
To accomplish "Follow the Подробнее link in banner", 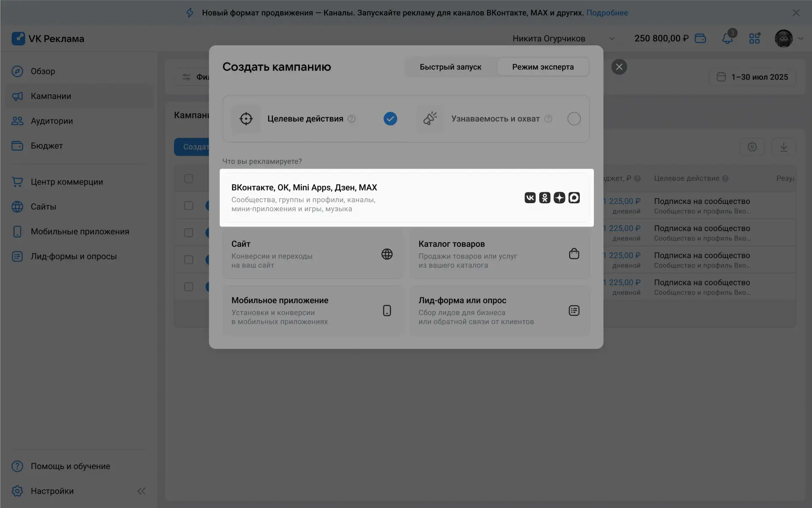I will pos(607,13).
